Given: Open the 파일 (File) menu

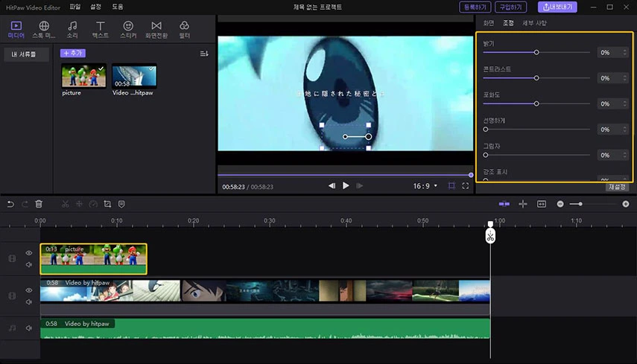Looking at the screenshot, I should [75, 7].
